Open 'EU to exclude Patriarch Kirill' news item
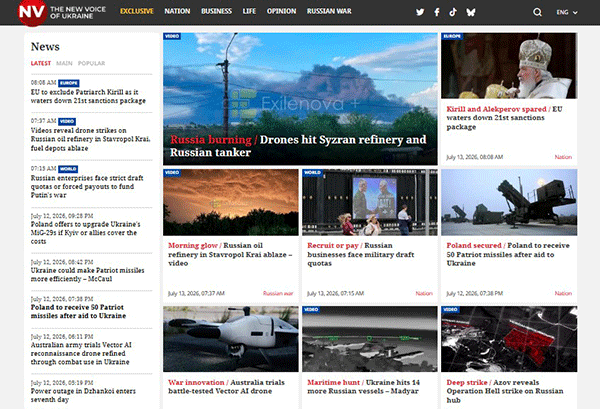The height and width of the screenshot is (409, 600). pyautogui.click(x=88, y=96)
